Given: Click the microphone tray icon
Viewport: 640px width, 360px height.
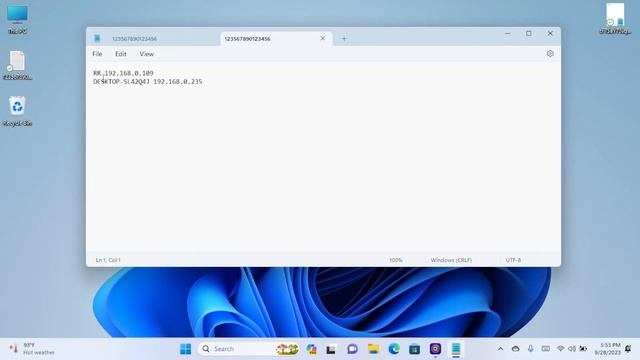Looking at the screenshot, I should [x=530, y=349].
